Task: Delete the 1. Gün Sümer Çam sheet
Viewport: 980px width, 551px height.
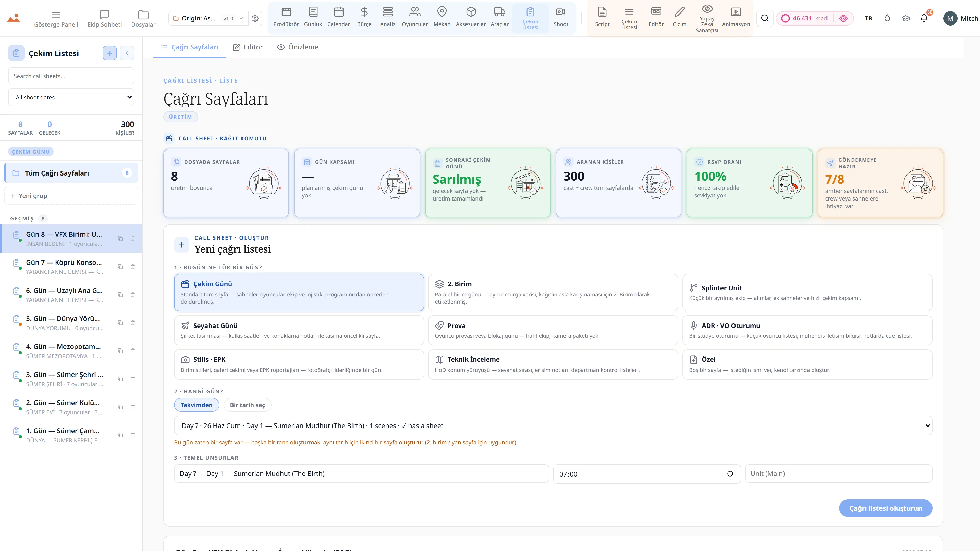Action: pos(133,435)
